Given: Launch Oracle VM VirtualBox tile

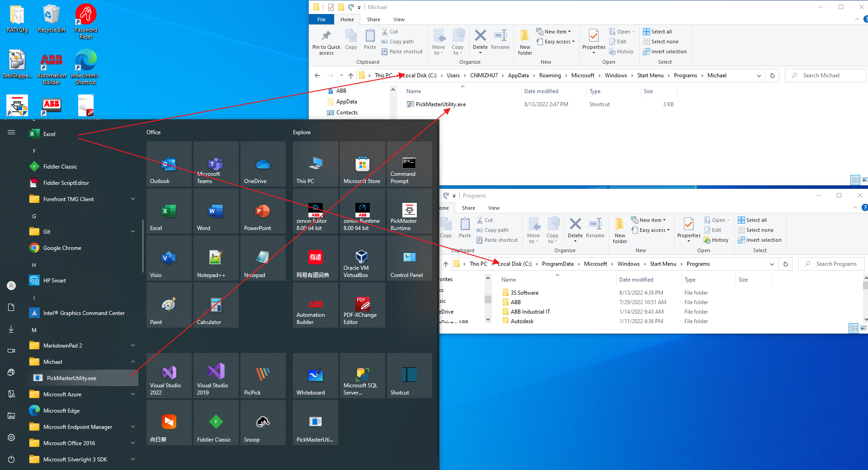Looking at the screenshot, I should point(362,258).
